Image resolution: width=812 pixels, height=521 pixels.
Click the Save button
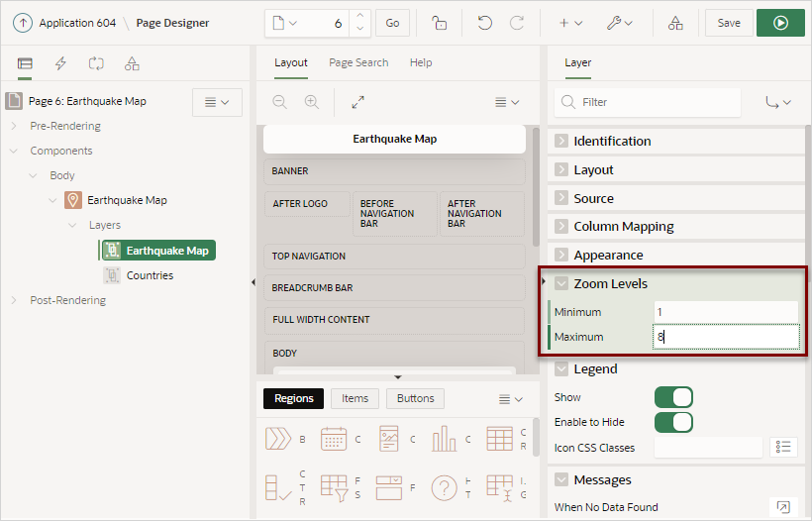729,23
